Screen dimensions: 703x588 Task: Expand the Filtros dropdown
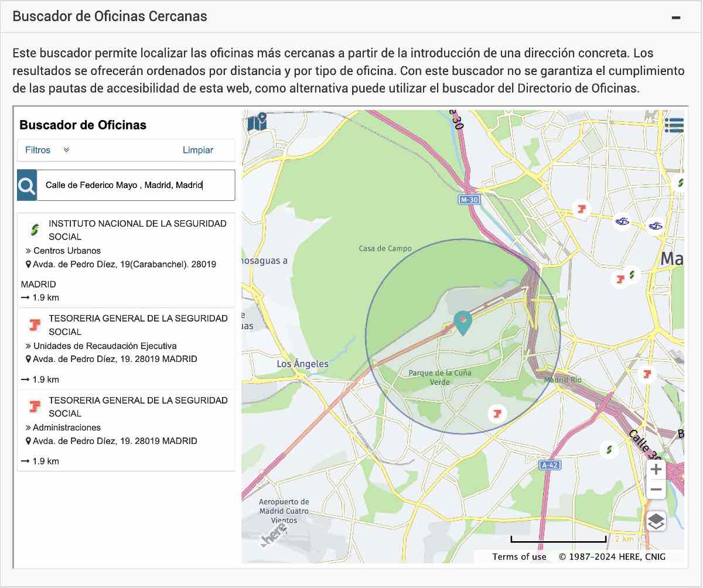tap(47, 150)
